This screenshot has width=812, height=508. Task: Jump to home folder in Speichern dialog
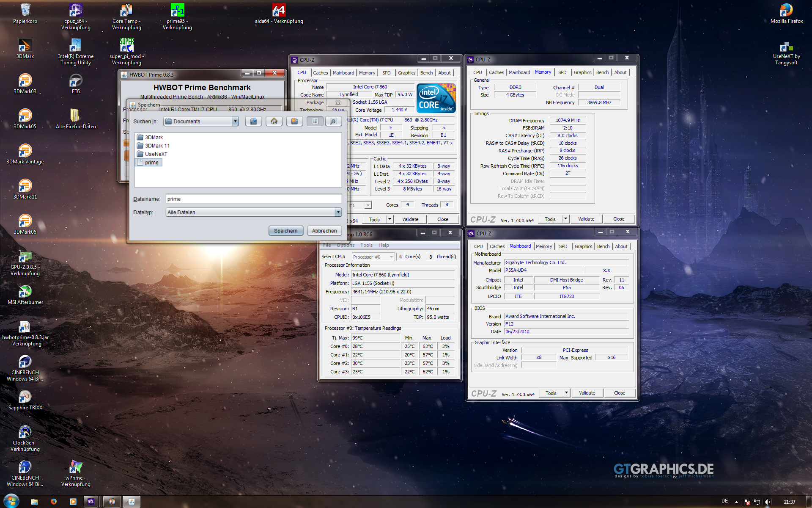(274, 121)
